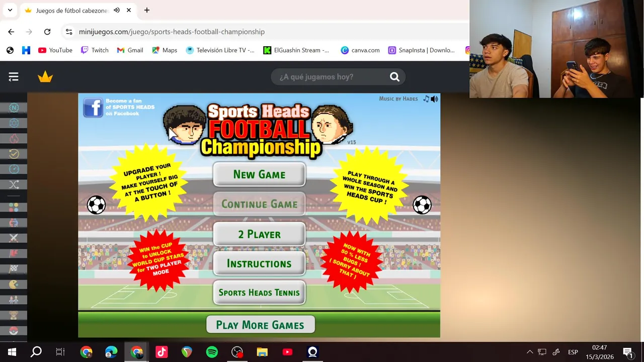Open a new browser tab
644x362 pixels.
coord(146,10)
